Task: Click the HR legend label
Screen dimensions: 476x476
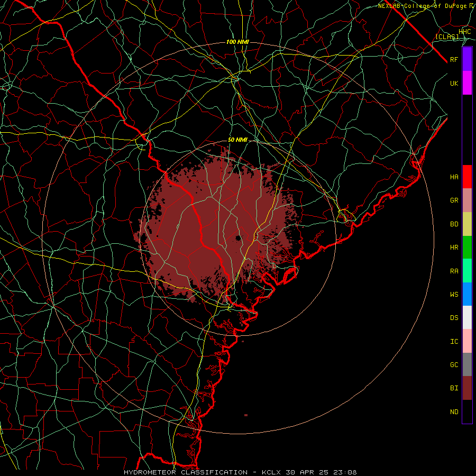Action: click(454, 248)
